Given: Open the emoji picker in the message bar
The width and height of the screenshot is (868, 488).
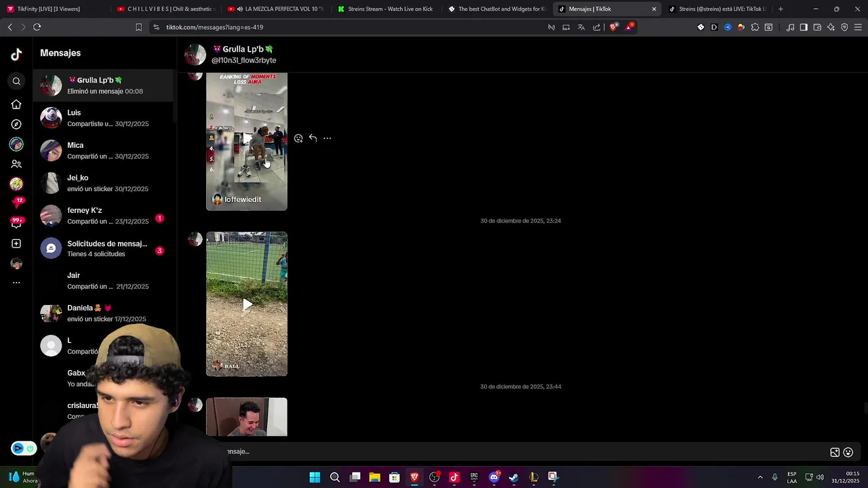Looking at the screenshot, I should pyautogui.click(x=848, y=452).
